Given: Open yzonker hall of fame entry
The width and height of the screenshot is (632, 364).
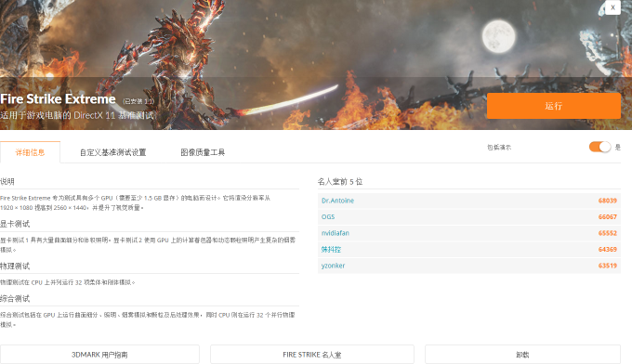Looking at the screenshot, I should 333,266.
